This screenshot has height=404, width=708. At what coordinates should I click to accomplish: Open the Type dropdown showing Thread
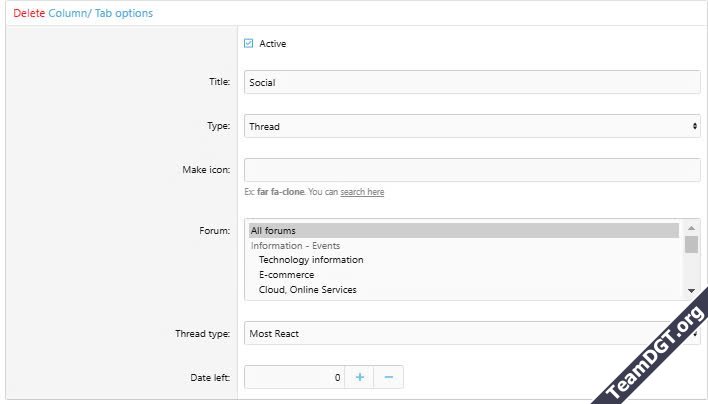(x=472, y=127)
